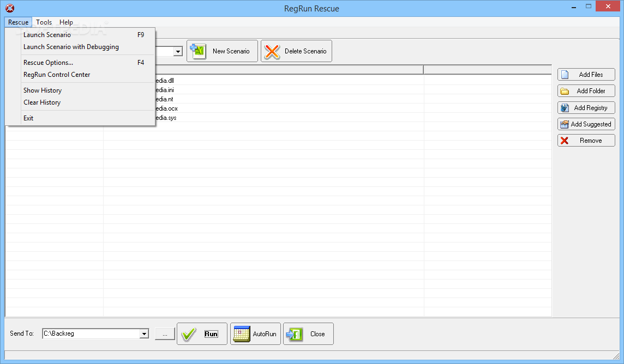
Task: Click the Add Folder icon
Action: point(565,92)
